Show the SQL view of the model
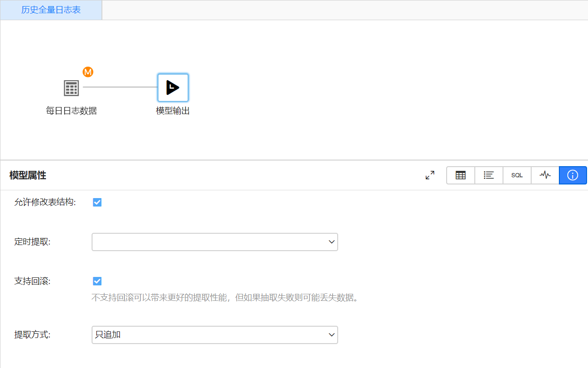 coord(517,175)
